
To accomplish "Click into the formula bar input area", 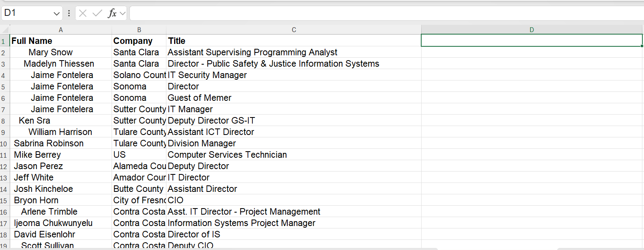I will coord(365,13).
